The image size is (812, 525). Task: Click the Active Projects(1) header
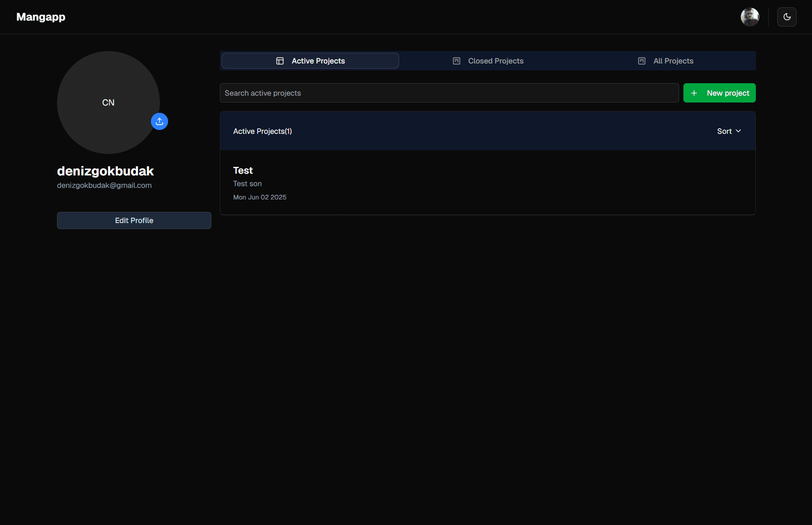pos(262,131)
